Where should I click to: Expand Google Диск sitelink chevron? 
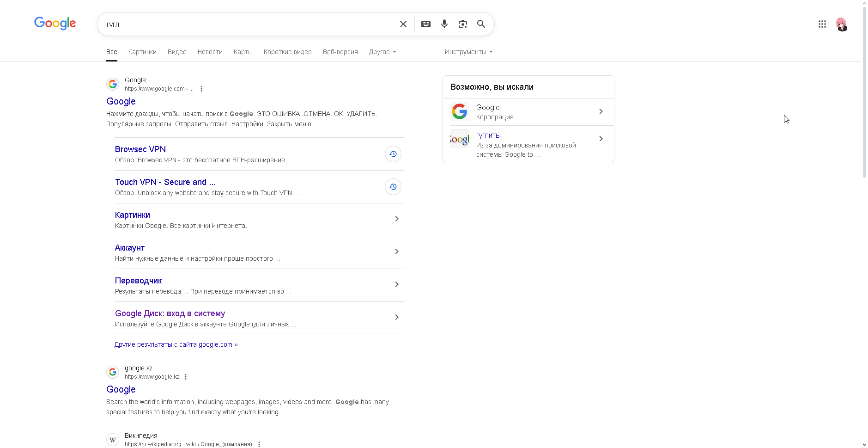coord(397,317)
